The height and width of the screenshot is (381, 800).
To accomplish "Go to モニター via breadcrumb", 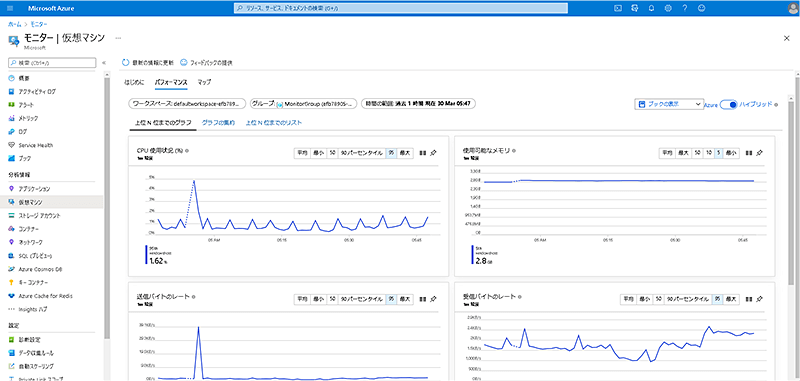I will tap(39, 24).
